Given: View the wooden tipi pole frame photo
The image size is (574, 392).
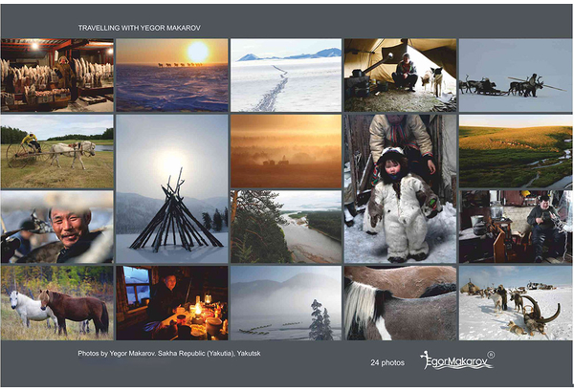Looking at the screenshot, I should pyautogui.click(x=171, y=188).
